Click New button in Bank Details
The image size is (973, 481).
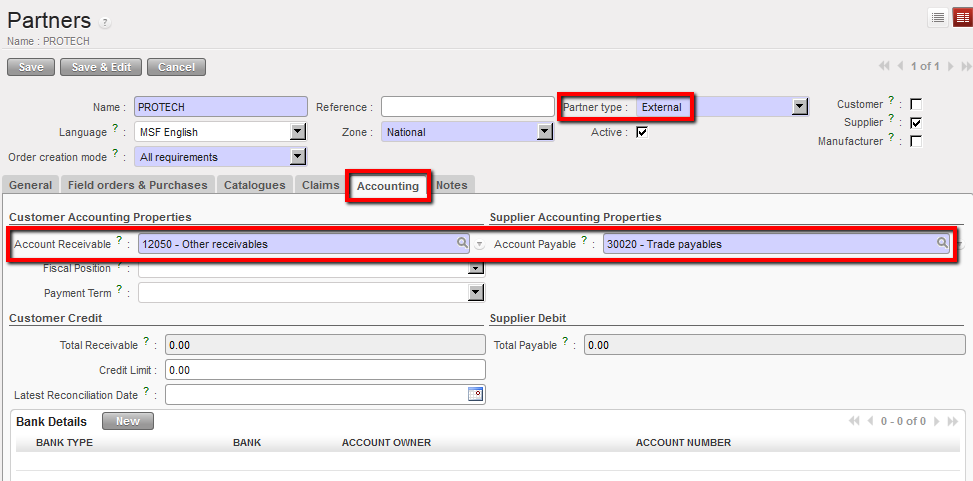(128, 421)
